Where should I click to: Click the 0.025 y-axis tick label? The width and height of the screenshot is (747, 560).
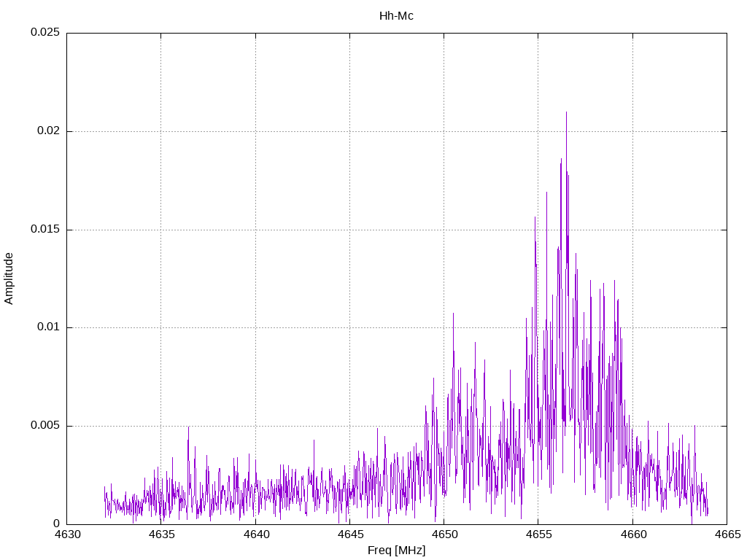point(44,33)
